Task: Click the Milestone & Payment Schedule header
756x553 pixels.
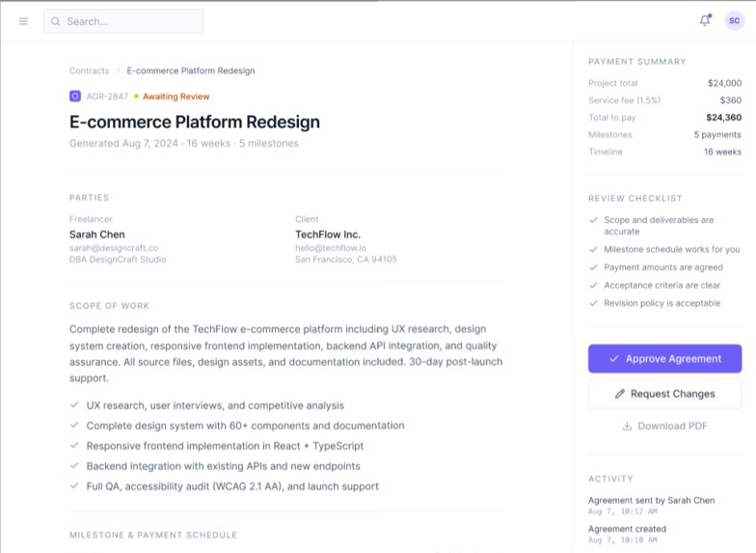Action: pyautogui.click(x=153, y=535)
